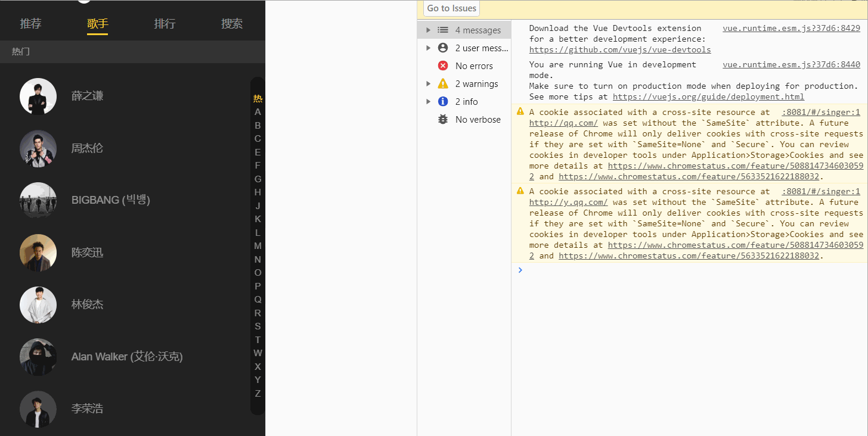Open the vue-devtools GitHub link
This screenshot has width=868, height=436.
tap(620, 49)
